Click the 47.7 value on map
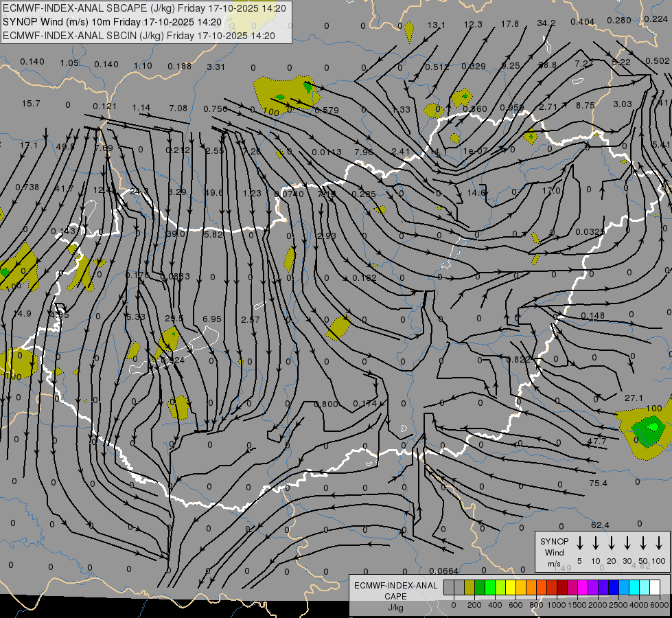 [597, 441]
